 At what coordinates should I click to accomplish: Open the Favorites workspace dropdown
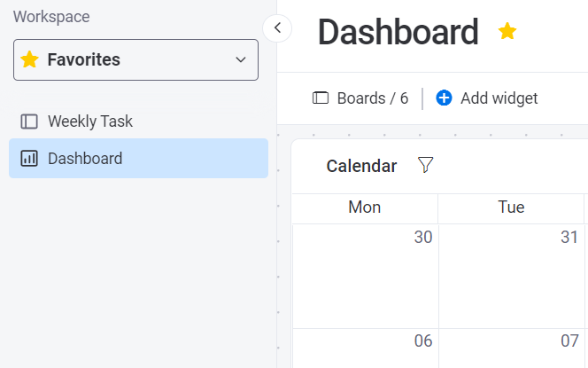point(135,59)
